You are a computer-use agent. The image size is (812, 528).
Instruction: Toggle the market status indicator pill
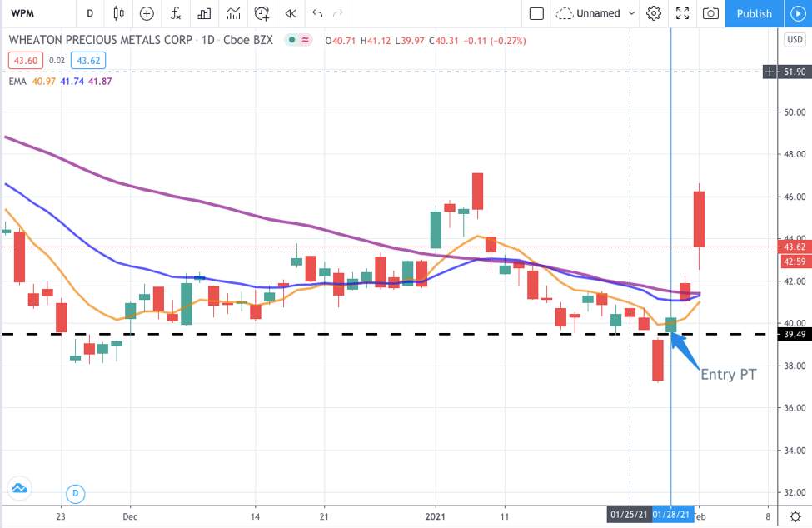click(x=299, y=40)
